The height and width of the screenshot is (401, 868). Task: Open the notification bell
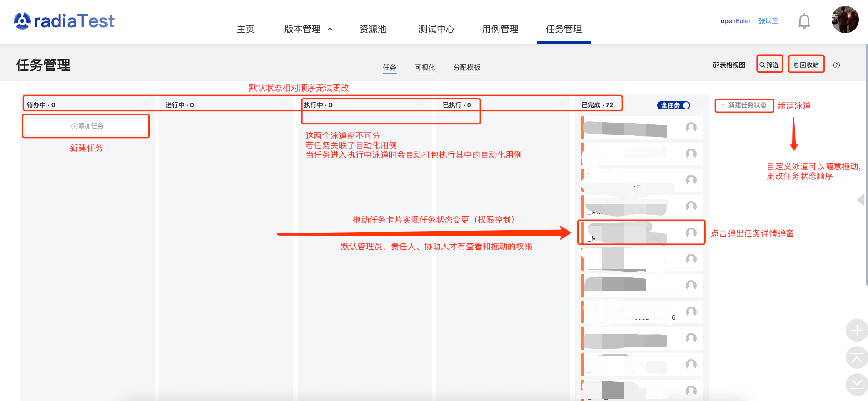click(804, 21)
